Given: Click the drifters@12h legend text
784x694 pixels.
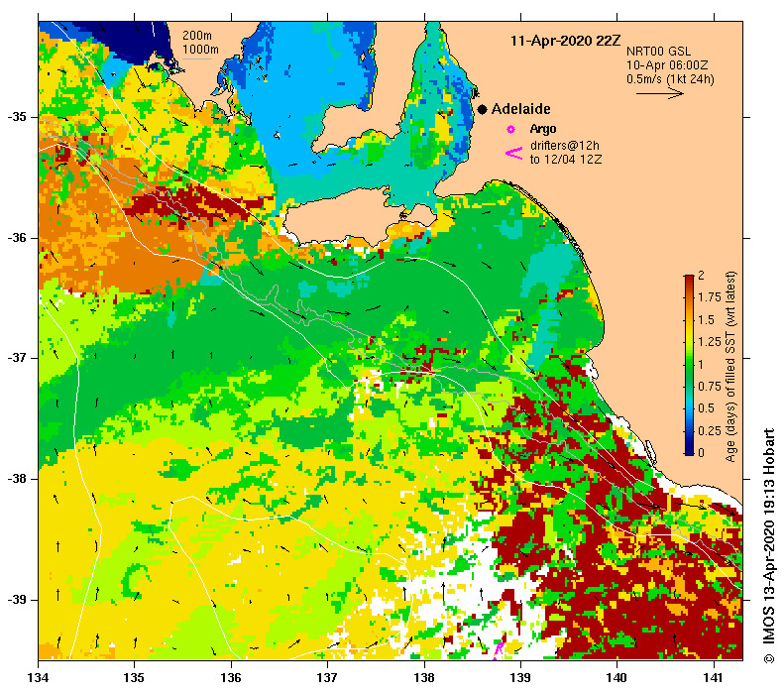Looking at the screenshot, I should pos(565,146).
